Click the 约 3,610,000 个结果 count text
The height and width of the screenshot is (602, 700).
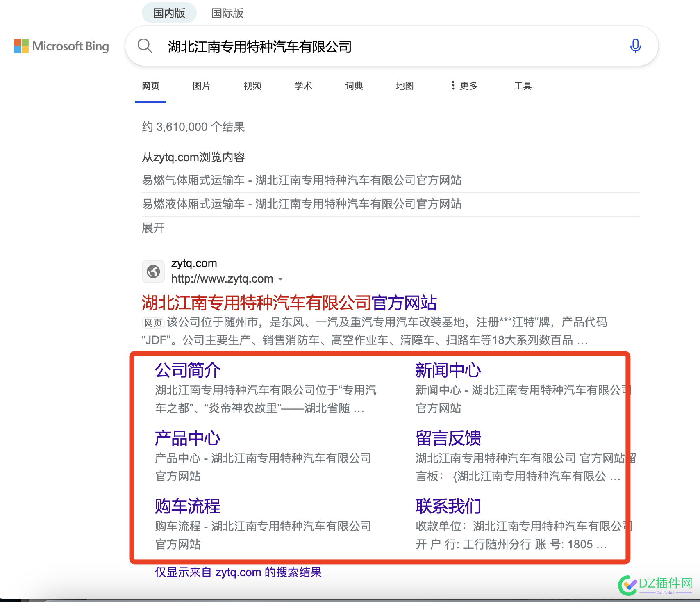(193, 127)
